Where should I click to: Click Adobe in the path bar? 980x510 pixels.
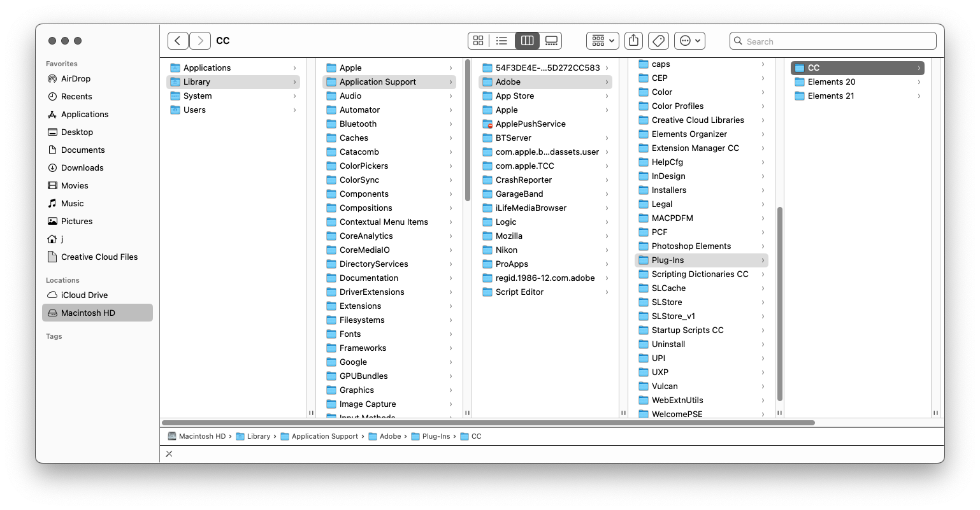point(385,437)
